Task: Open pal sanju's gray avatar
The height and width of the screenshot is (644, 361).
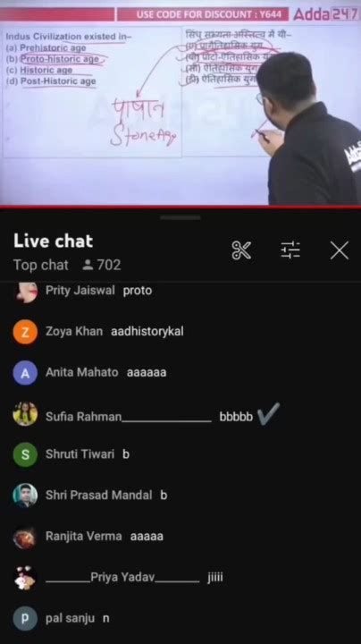Action: pos(25,618)
